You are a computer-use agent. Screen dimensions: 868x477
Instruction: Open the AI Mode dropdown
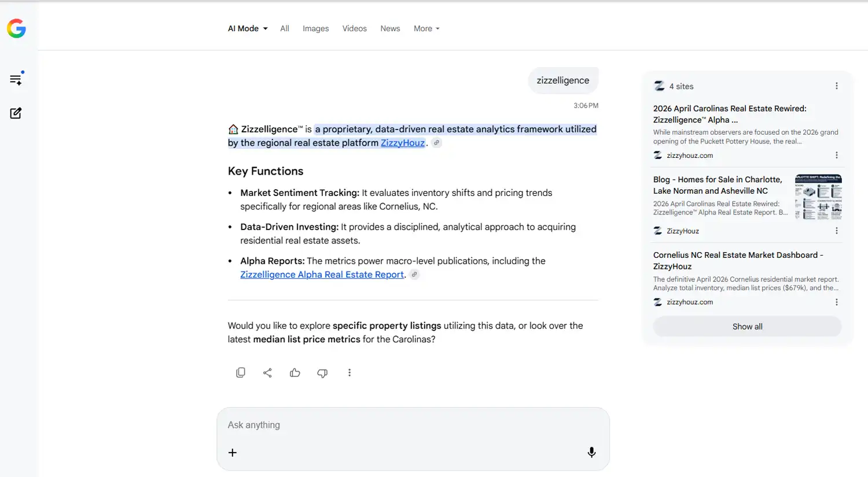[x=248, y=28]
